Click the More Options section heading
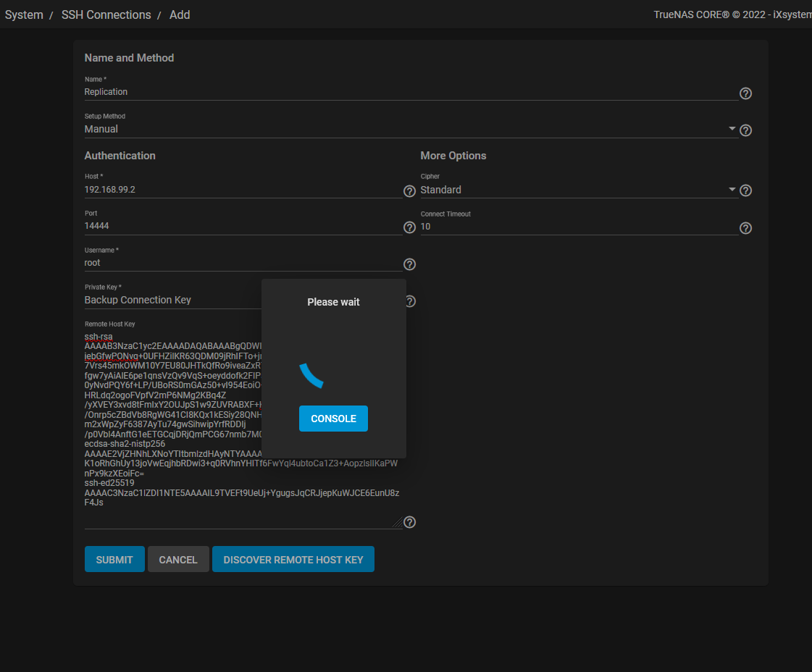This screenshot has width=812, height=672. click(x=453, y=155)
